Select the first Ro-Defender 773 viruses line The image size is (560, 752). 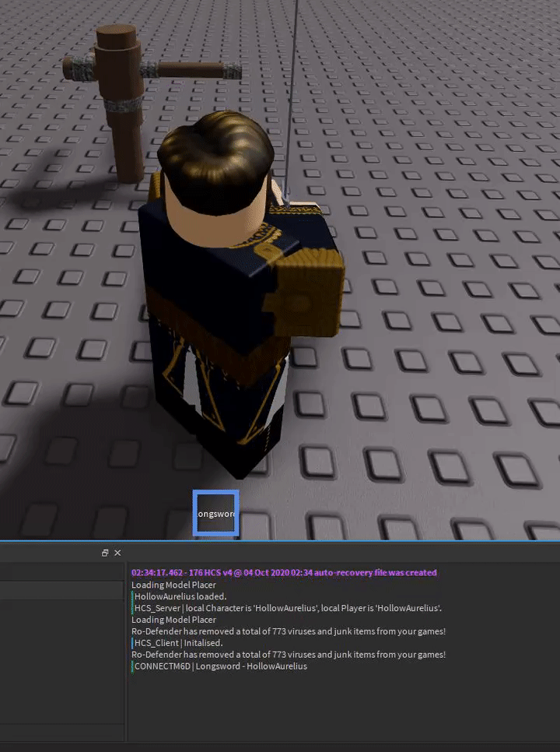(x=289, y=631)
